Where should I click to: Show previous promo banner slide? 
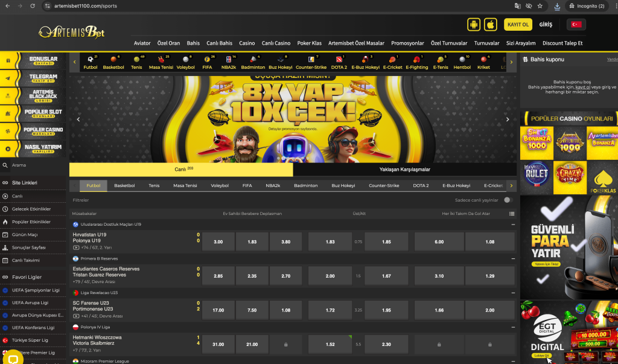[x=78, y=119]
